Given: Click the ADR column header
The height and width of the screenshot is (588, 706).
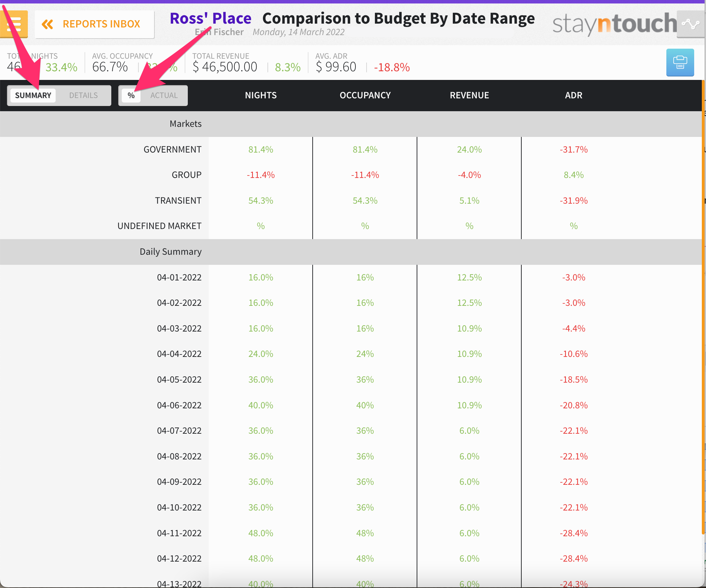Looking at the screenshot, I should pos(573,96).
